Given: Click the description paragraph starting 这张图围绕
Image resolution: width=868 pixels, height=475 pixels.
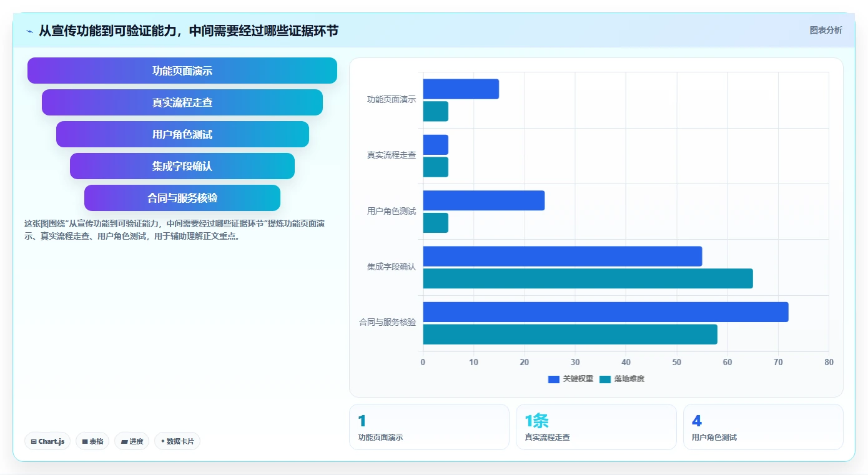Looking at the screenshot, I should [174, 230].
